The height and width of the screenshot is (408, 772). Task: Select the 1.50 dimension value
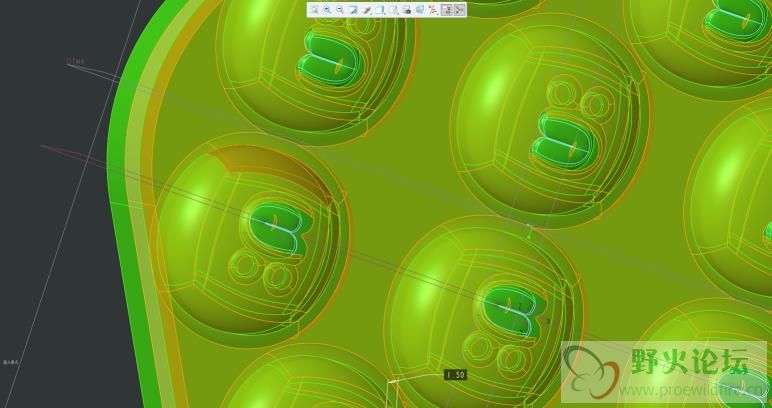coord(455,375)
